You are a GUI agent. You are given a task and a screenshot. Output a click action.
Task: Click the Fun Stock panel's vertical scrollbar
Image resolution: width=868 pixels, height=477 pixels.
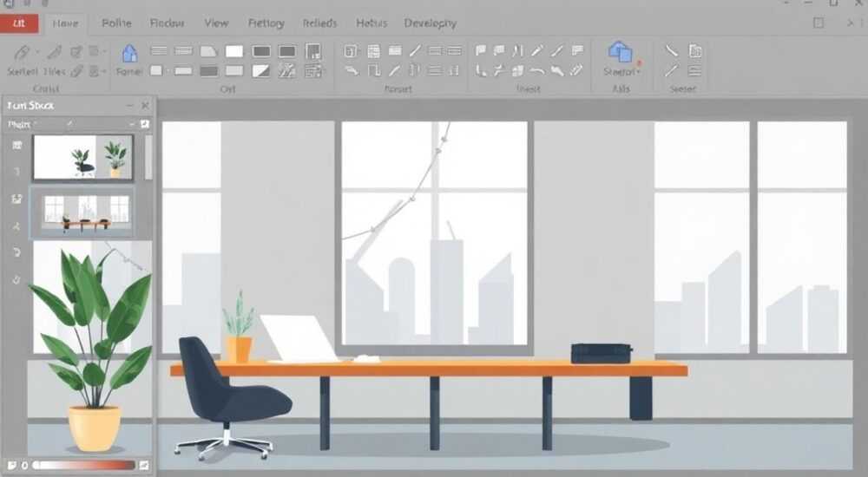point(148,157)
